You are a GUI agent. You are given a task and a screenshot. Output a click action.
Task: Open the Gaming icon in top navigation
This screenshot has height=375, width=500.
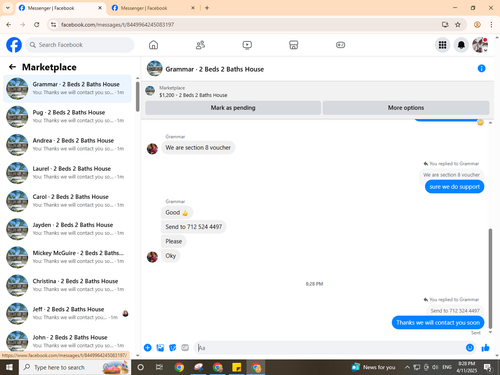pyautogui.click(x=340, y=45)
